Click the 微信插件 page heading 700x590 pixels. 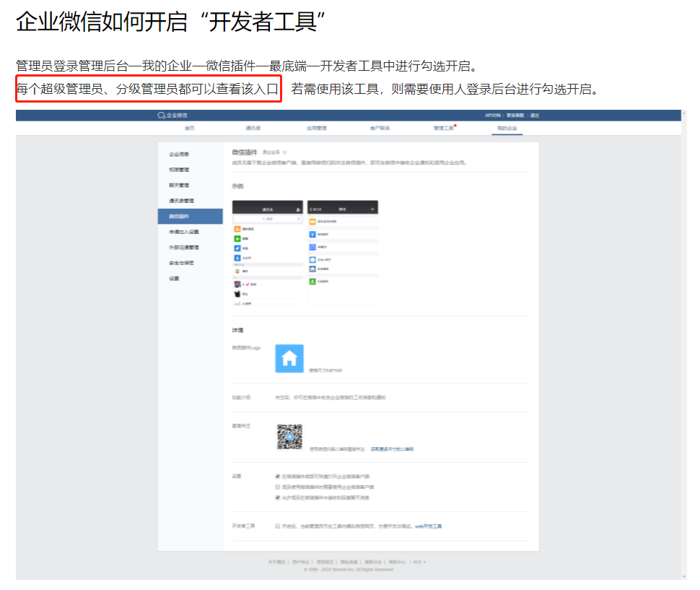tap(244, 152)
